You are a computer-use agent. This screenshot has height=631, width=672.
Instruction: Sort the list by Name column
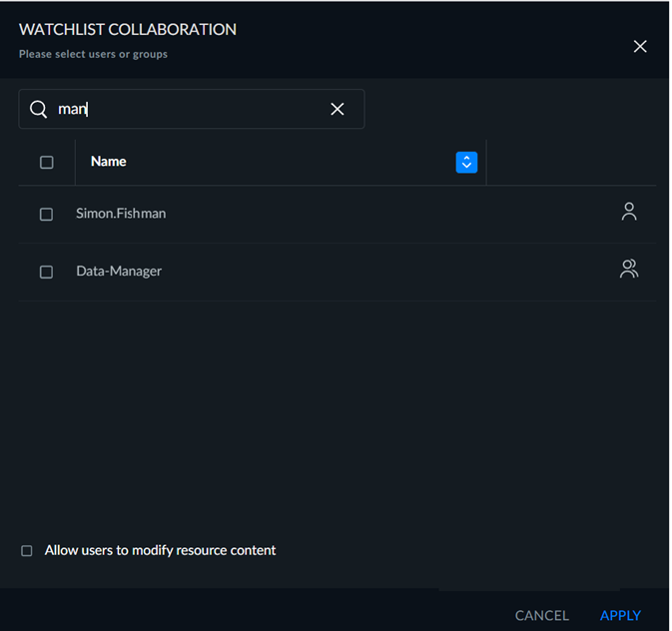click(109, 162)
